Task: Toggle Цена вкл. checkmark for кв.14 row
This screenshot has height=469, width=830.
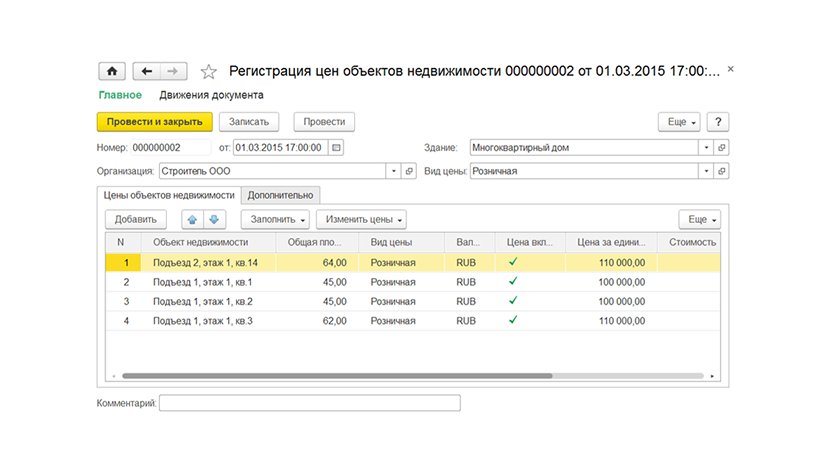Action: pyautogui.click(x=513, y=262)
